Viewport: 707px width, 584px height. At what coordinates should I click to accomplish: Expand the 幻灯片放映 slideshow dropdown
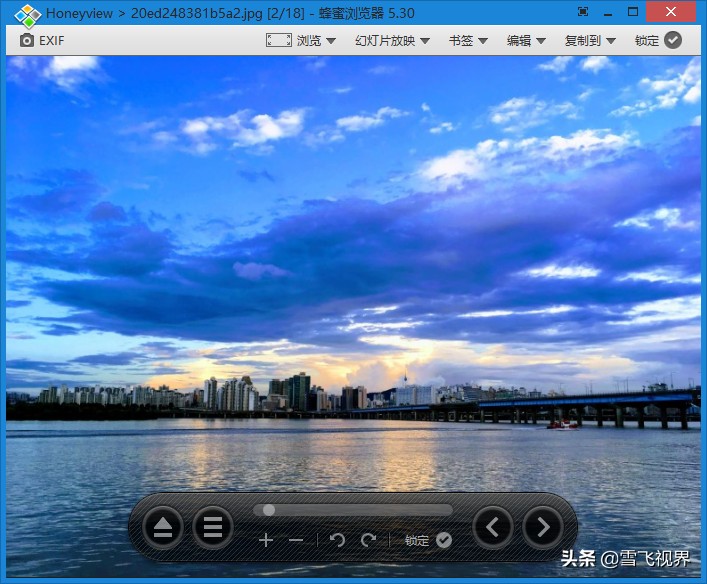(391, 40)
